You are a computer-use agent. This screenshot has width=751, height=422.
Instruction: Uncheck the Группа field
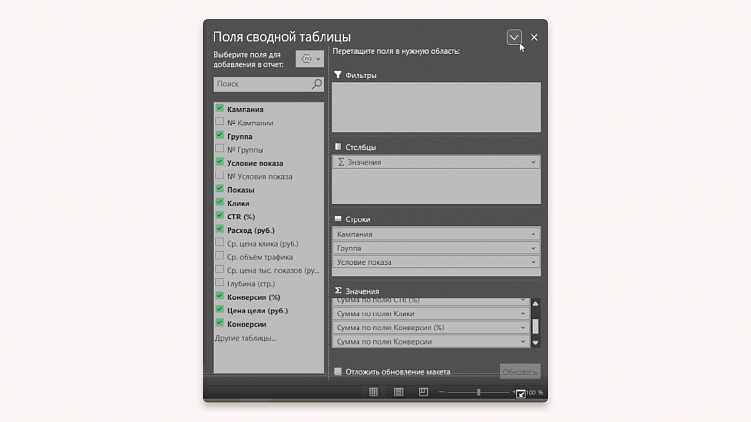(219, 136)
